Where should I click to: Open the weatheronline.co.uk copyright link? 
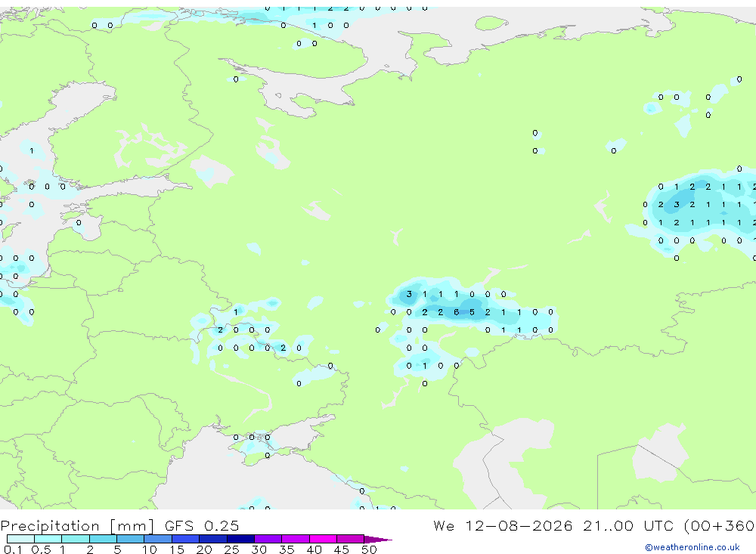[x=692, y=547]
